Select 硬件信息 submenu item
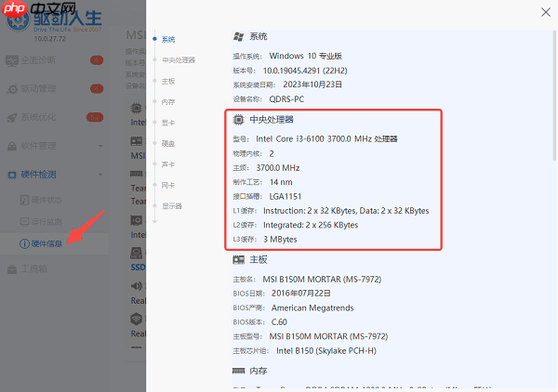The width and height of the screenshot is (558, 392). 46,243
